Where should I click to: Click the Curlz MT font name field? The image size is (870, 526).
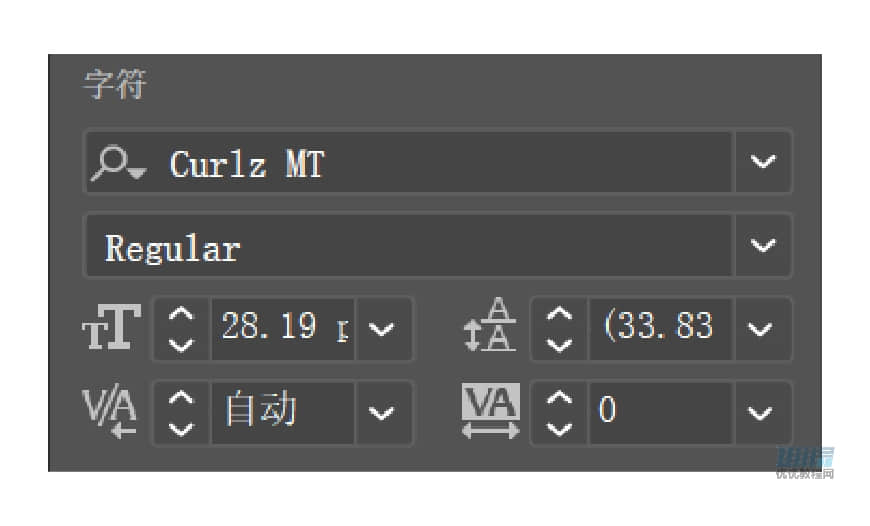click(x=409, y=162)
